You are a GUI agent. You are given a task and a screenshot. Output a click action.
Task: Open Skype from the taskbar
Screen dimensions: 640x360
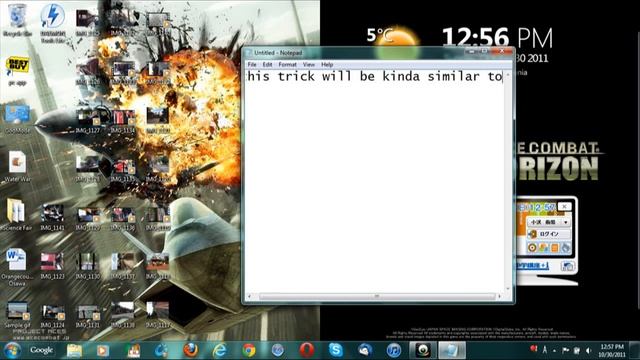point(336,350)
